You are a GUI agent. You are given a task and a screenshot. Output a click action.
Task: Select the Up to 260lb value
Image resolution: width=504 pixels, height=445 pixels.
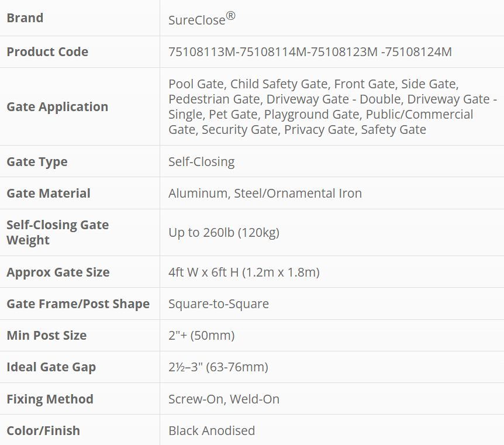(x=224, y=232)
